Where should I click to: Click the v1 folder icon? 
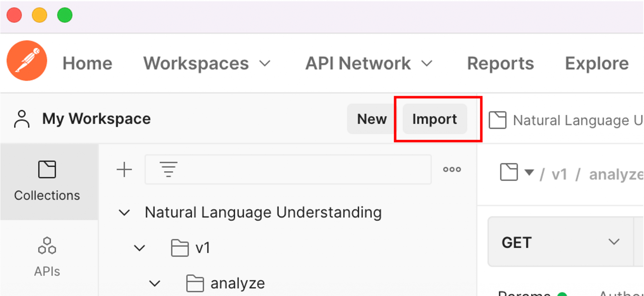coord(180,248)
